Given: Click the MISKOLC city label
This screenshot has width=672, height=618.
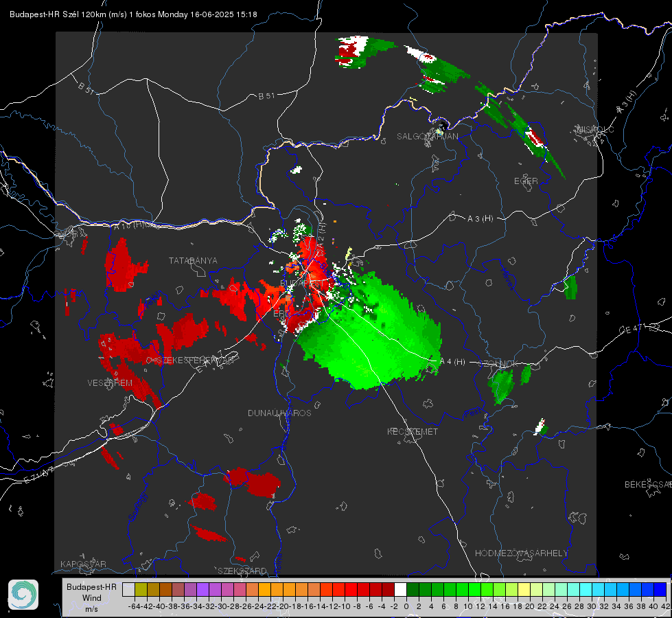Looking at the screenshot, I should coord(595,129).
